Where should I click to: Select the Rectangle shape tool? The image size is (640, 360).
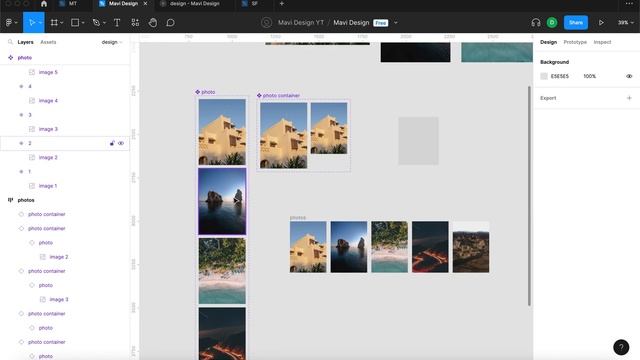[75, 23]
